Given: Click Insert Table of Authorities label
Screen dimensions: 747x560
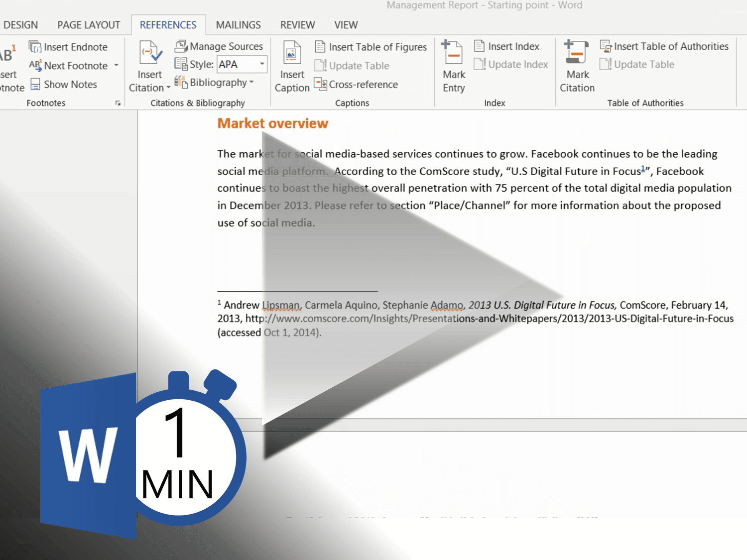Looking at the screenshot, I should click(x=671, y=46).
